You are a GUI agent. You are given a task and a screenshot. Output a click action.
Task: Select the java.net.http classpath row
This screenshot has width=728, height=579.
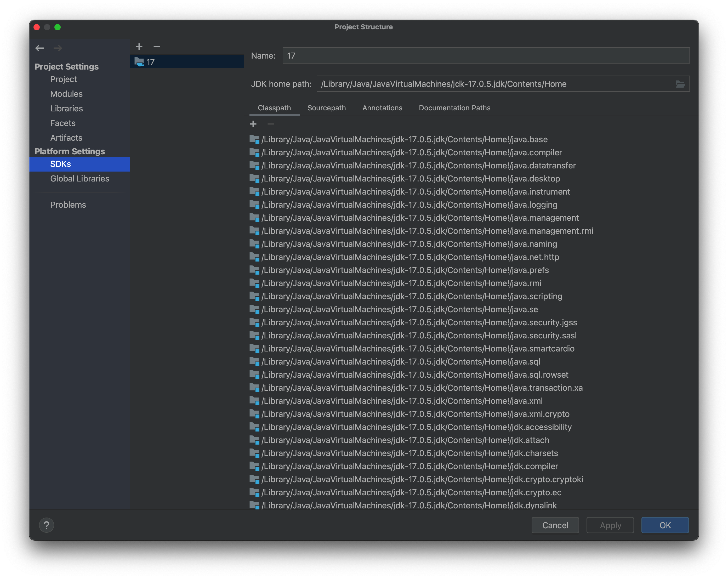point(471,257)
